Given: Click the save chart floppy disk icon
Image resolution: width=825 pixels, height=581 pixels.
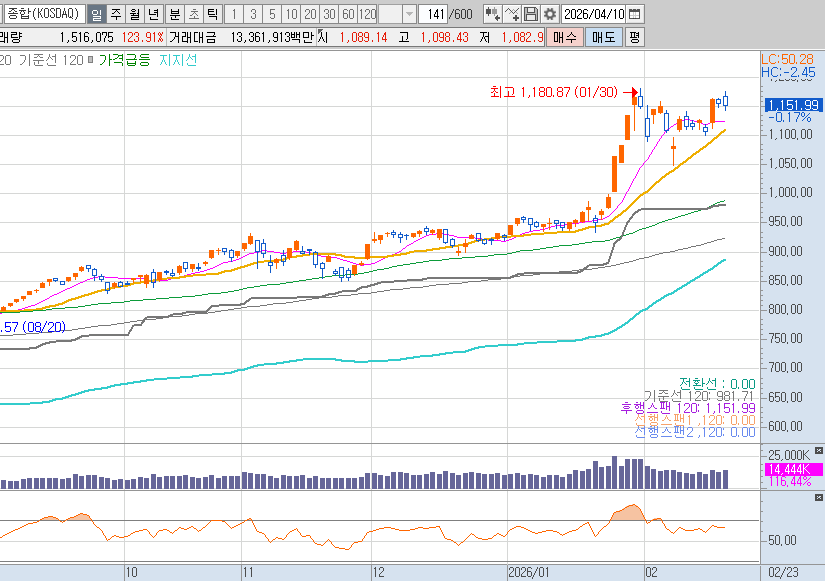Looking at the screenshot, I should tap(530, 14).
